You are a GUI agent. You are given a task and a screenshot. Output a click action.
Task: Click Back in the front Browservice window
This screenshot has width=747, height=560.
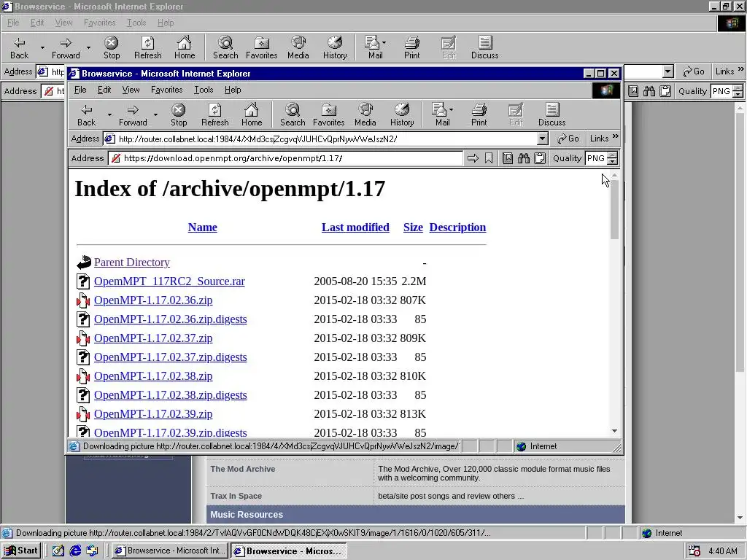click(86, 115)
